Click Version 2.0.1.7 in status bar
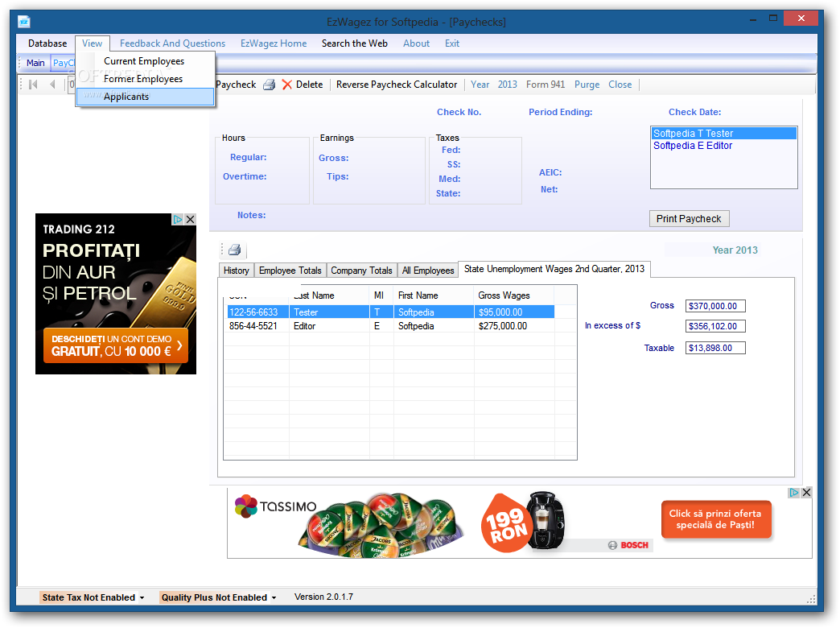Viewport: 840px width, 628px height. click(x=323, y=597)
